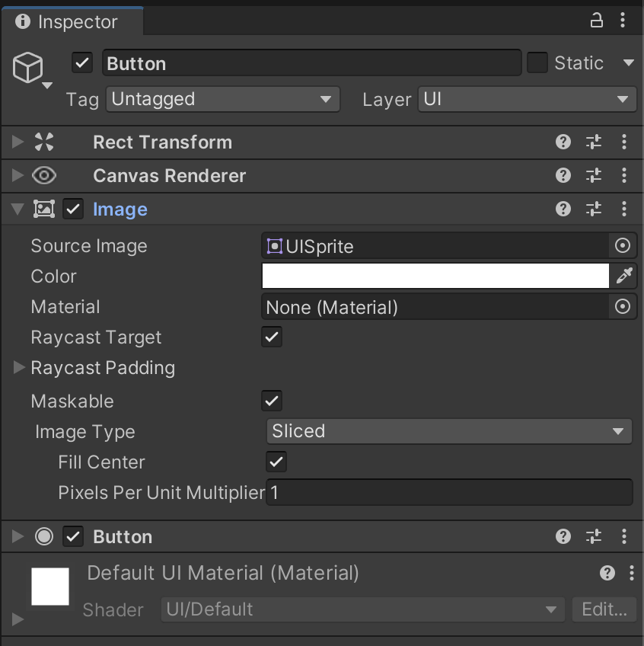
Task: Toggle the Static checkbox
Action: click(x=537, y=62)
